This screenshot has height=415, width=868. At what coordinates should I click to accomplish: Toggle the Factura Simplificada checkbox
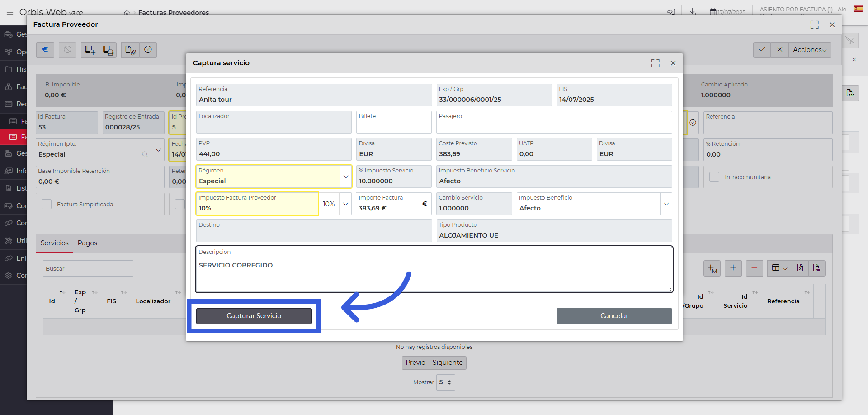47,204
